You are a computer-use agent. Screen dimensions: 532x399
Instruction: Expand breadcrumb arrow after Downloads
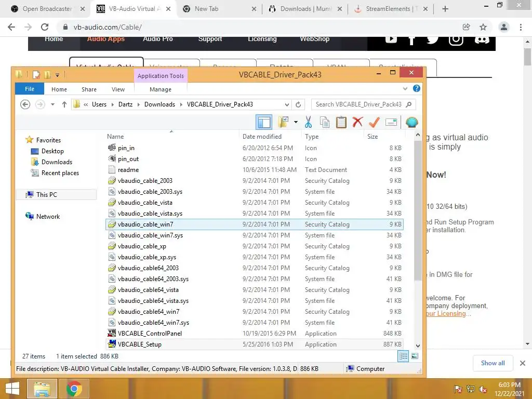181,104
